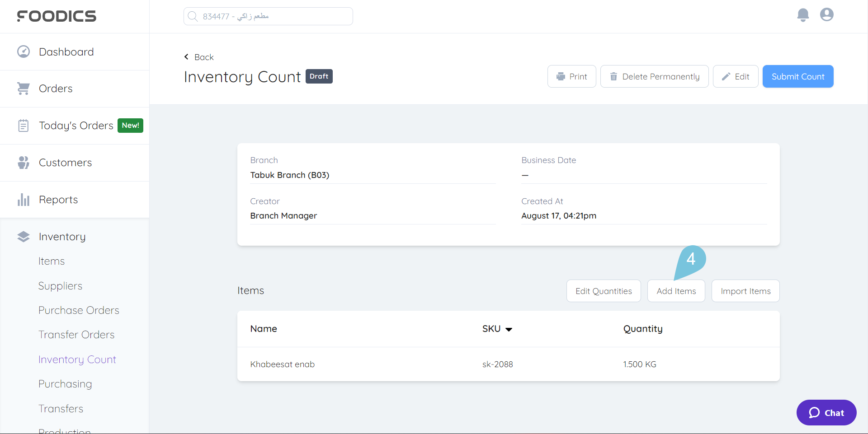Screen dimensions: 868x434
Task: Click the Import Items button
Action: click(x=745, y=291)
